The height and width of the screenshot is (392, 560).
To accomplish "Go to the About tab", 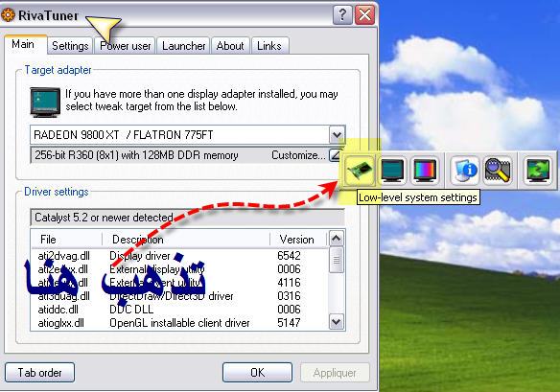I will point(230,46).
